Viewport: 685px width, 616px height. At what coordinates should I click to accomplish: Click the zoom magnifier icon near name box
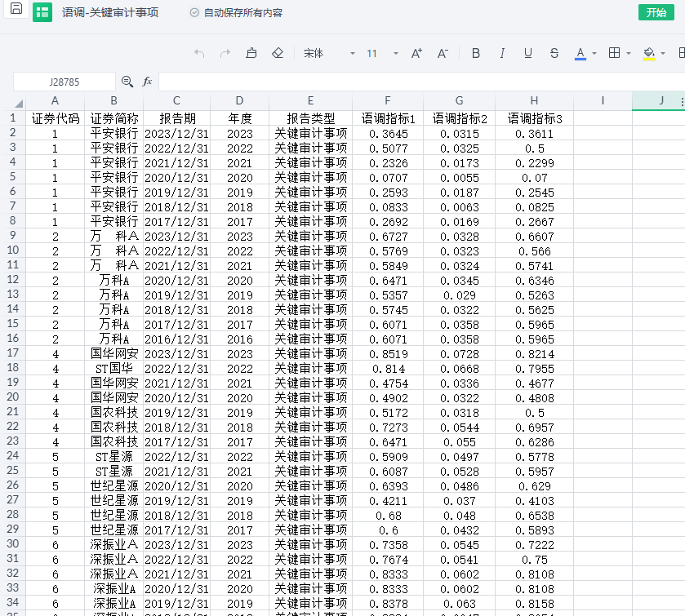127,82
